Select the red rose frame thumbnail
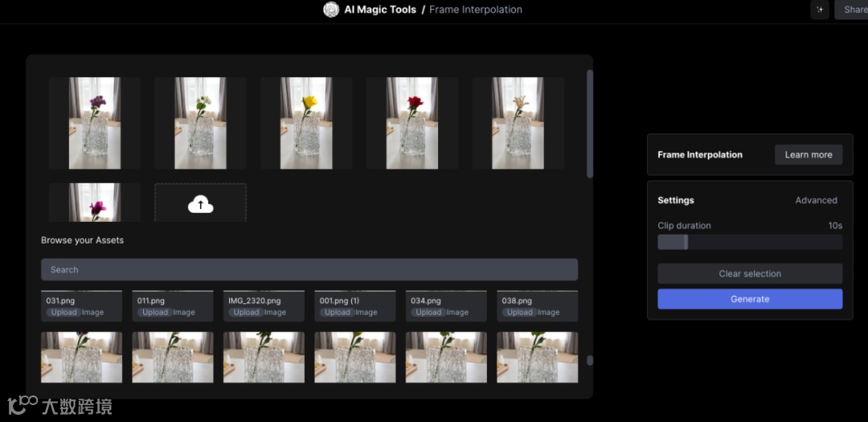Screen dimensions: 868x422 point(411,123)
